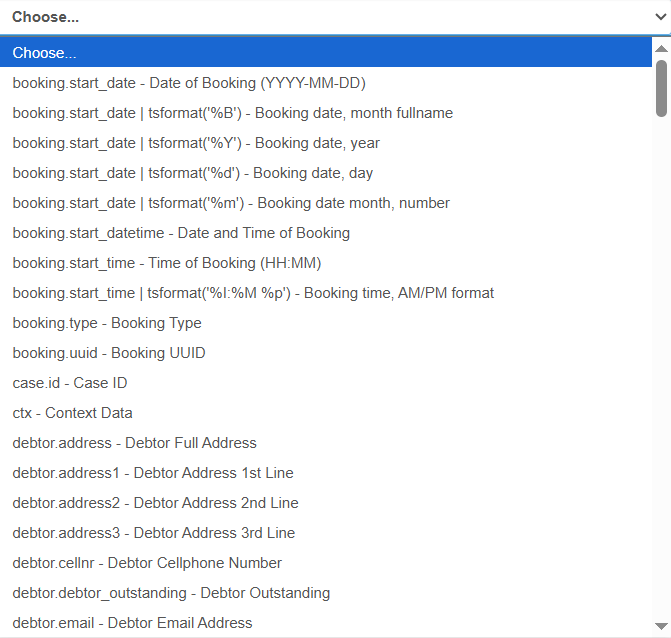Choose Booking date, year option
The height and width of the screenshot is (638, 671).
point(196,143)
